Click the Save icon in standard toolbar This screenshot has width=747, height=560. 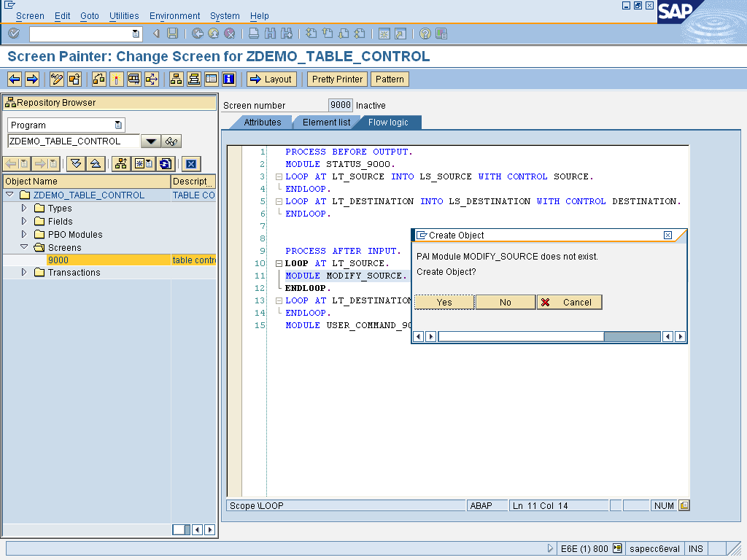coord(172,34)
